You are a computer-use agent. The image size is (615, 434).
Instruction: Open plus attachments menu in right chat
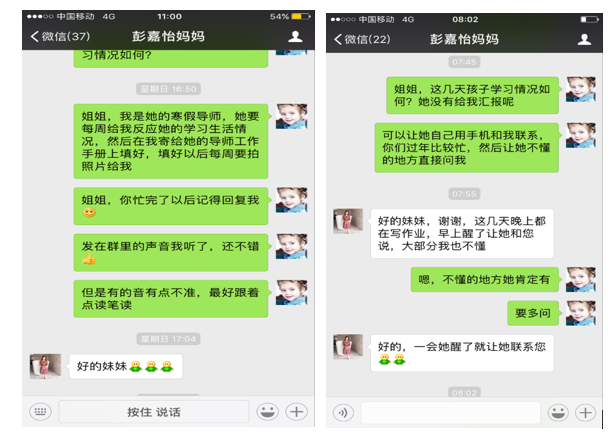(586, 412)
